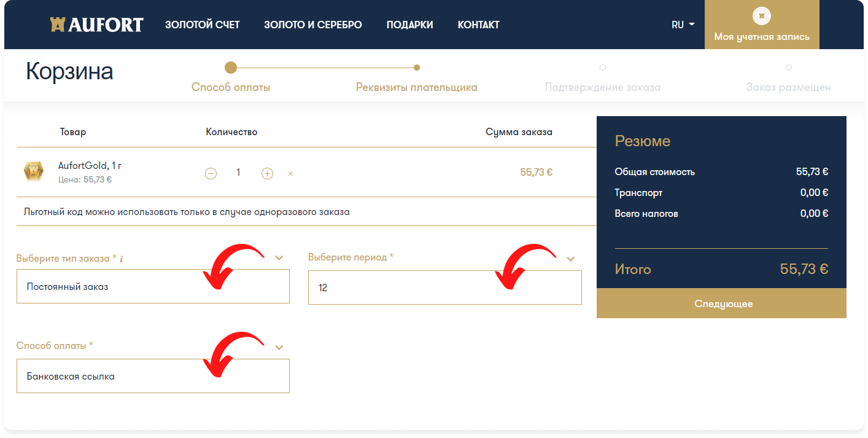Click the Реквизиты плательщика progress step
The width and height of the screenshot is (868, 438).
point(416,87)
